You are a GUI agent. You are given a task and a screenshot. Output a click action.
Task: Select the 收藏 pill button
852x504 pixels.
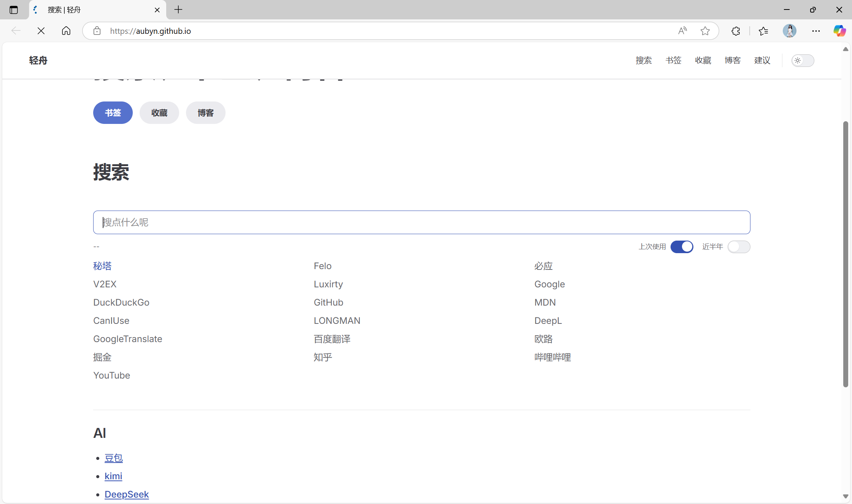(159, 113)
